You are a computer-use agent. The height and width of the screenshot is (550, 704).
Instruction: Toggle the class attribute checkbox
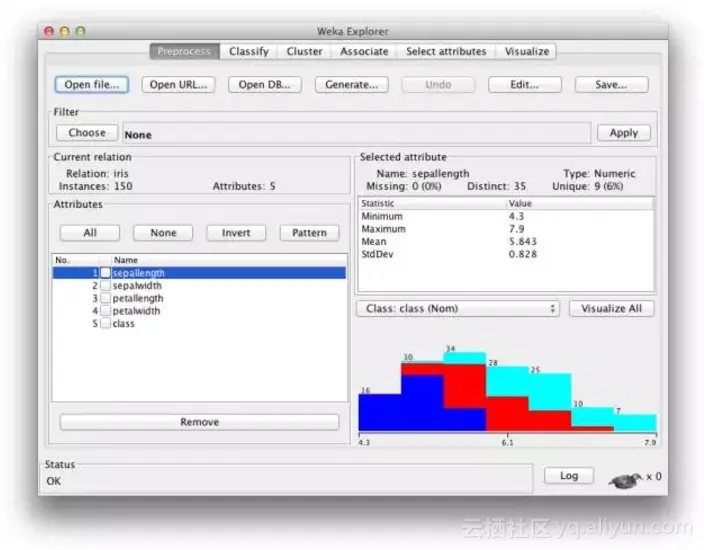point(106,323)
